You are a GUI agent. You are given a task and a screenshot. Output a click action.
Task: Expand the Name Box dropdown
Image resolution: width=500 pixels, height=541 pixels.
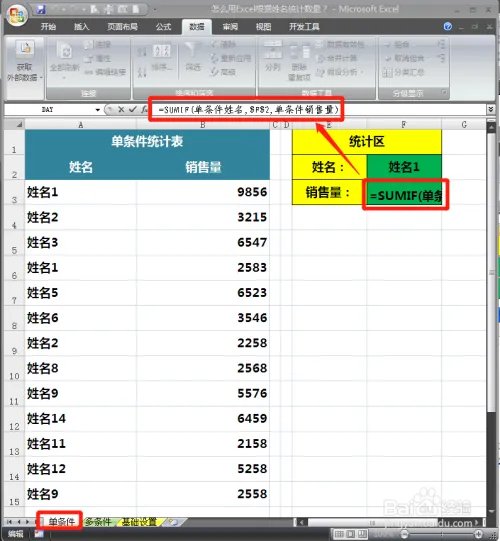pyautogui.click(x=98, y=110)
